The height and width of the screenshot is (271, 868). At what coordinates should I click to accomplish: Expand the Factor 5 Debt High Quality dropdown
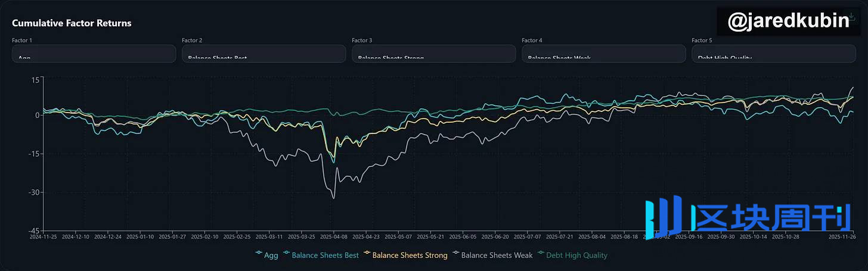click(773, 54)
